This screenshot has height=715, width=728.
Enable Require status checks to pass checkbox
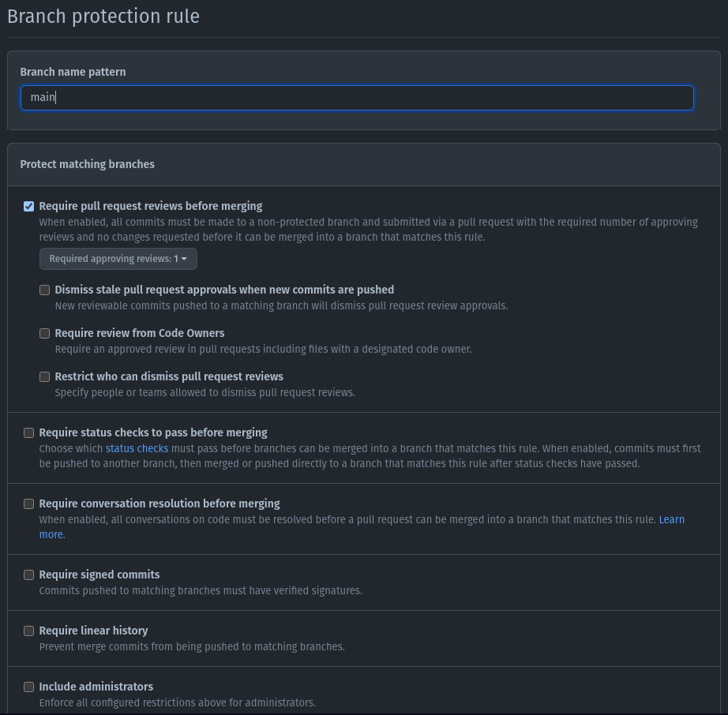point(28,433)
